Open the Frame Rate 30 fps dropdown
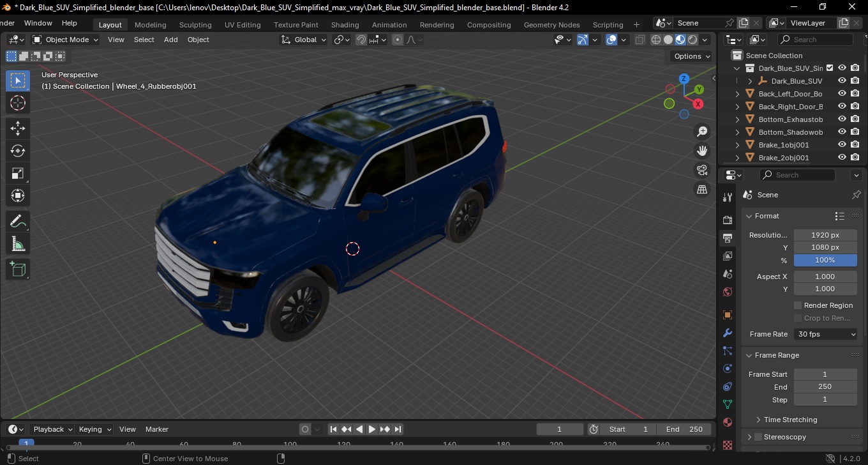This screenshot has height=465, width=868. (x=826, y=334)
